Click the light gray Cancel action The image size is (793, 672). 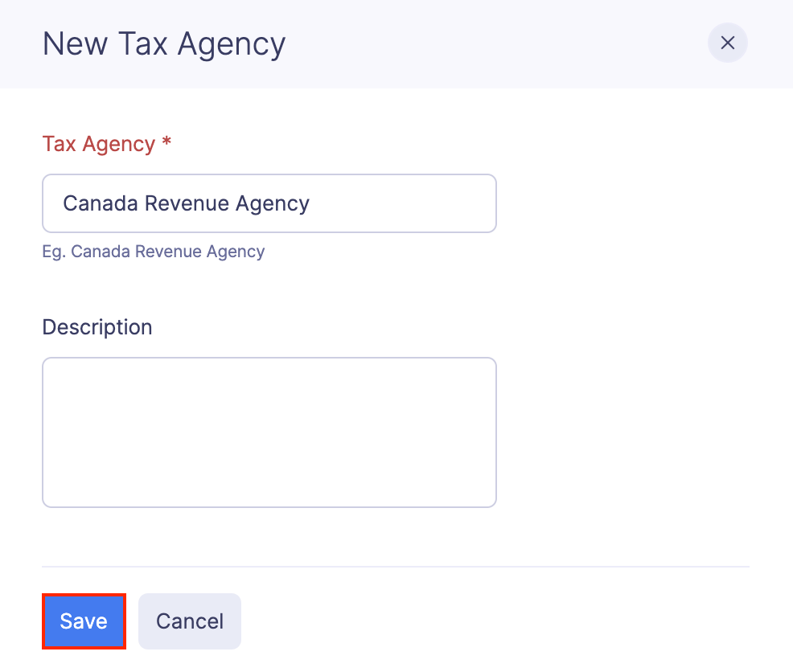coord(189,621)
